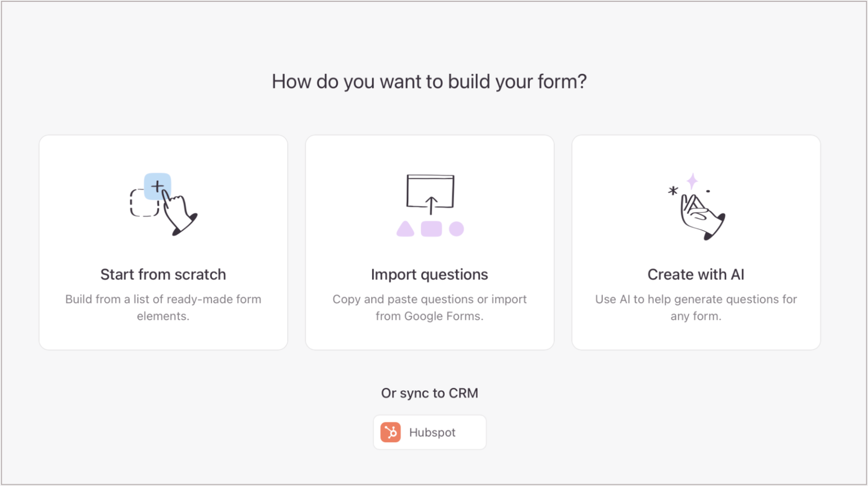Click the Start from scratch title
The height and width of the screenshot is (486, 868).
(x=163, y=274)
